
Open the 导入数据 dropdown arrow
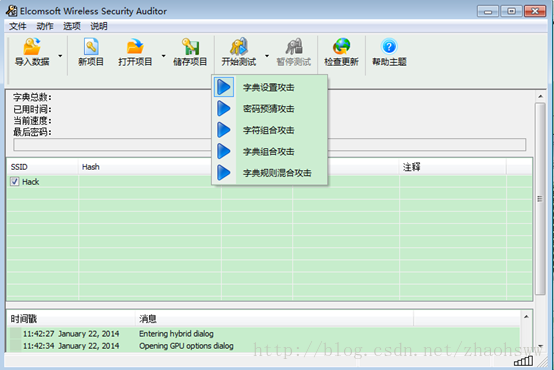[x=60, y=56]
